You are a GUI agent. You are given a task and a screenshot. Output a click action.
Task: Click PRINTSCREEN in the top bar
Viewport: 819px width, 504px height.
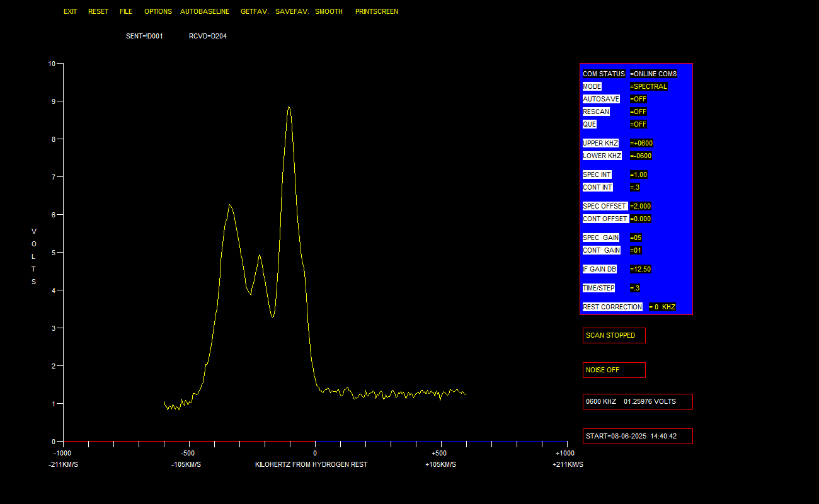coord(376,11)
